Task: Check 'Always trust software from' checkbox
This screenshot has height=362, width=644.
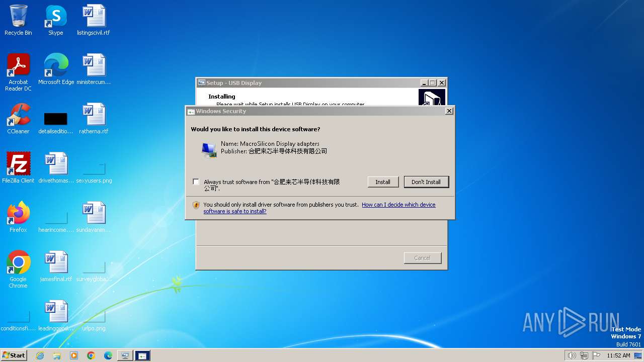Action: (196, 182)
